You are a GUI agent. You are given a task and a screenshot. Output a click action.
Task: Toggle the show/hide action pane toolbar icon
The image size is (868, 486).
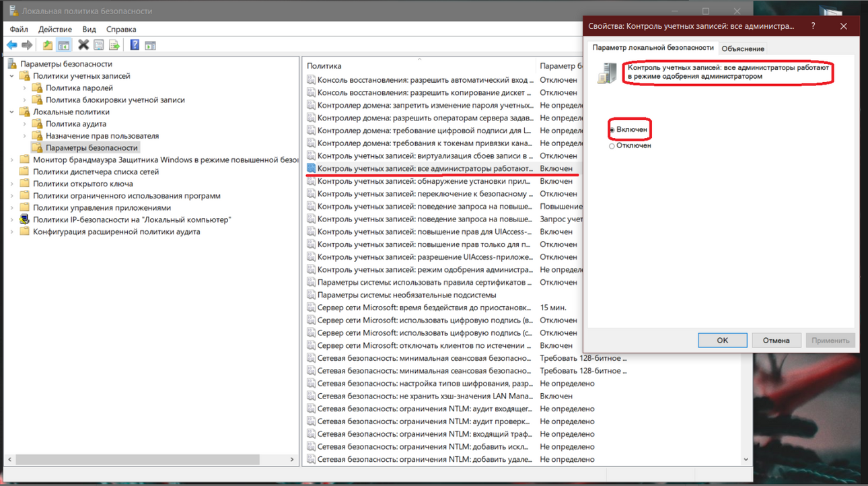pyautogui.click(x=150, y=45)
